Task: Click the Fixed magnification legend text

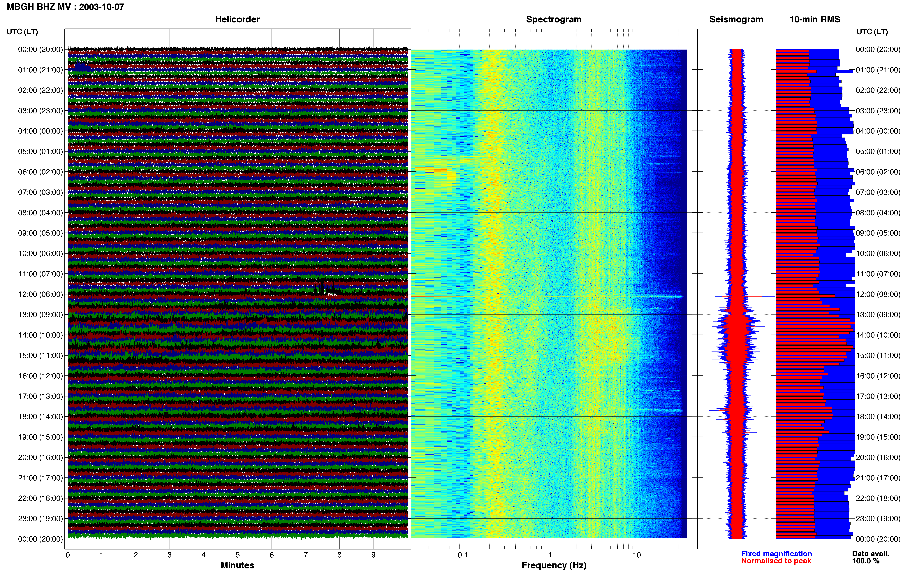Action: coord(777,554)
